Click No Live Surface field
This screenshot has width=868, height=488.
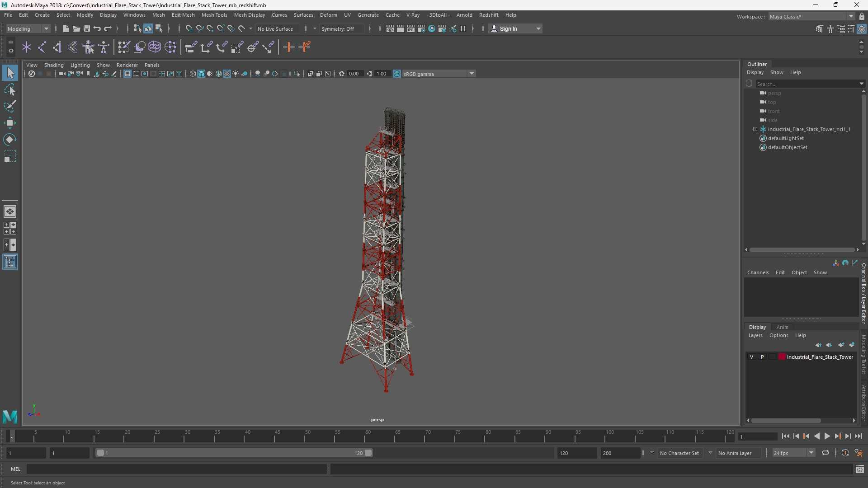pos(278,28)
